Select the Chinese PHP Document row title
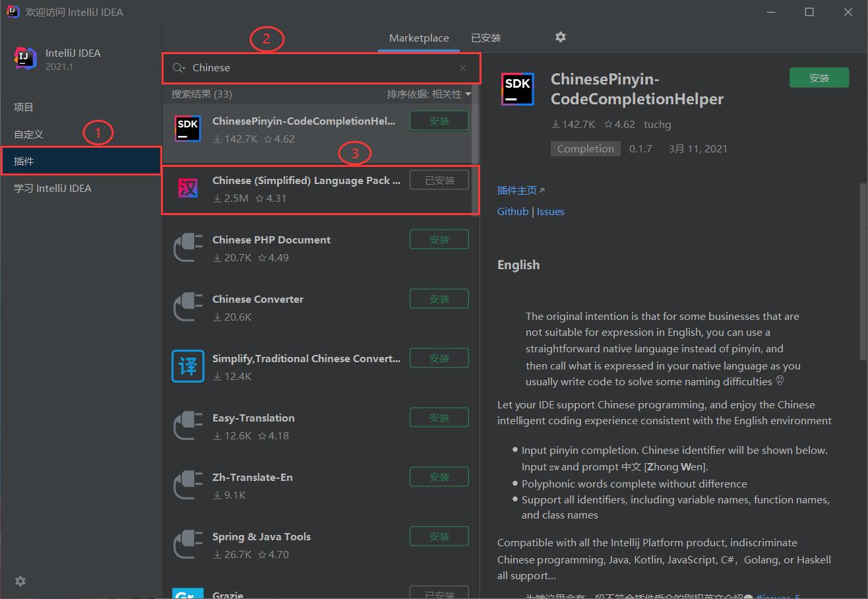Viewport: 868px width, 599px height. pos(271,239)
